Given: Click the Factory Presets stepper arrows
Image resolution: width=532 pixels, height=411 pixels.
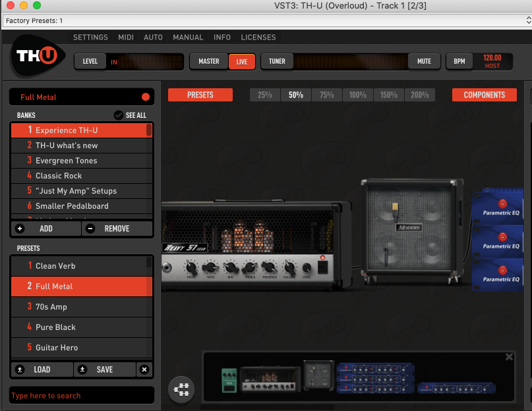Looking at the screenshot, I should tap(529, 20).
